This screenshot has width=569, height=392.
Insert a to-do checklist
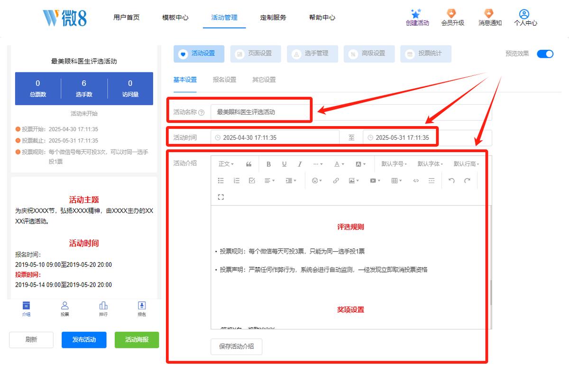[x=252, y=181]
